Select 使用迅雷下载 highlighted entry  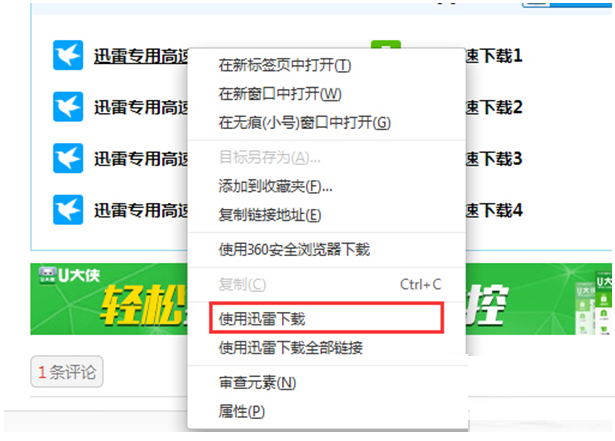click(327, 318)
